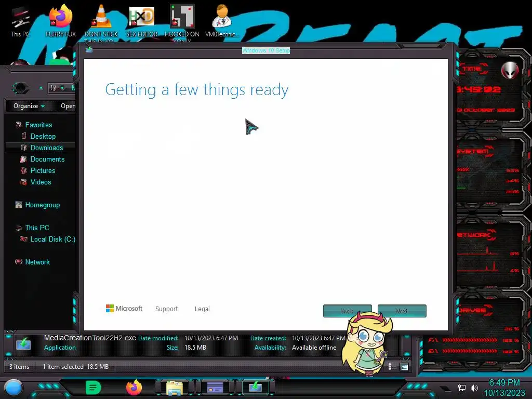The width and height of the screenshot is (532, 399).
Task: Click the Date modified value 10/13/2023 6:47 PM
Action: tap(211, 338)
